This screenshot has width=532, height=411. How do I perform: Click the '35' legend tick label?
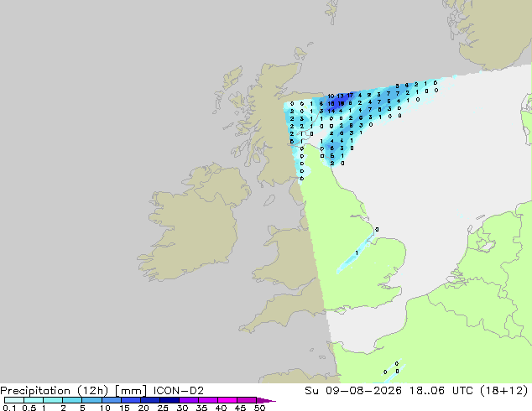[201, 408]
